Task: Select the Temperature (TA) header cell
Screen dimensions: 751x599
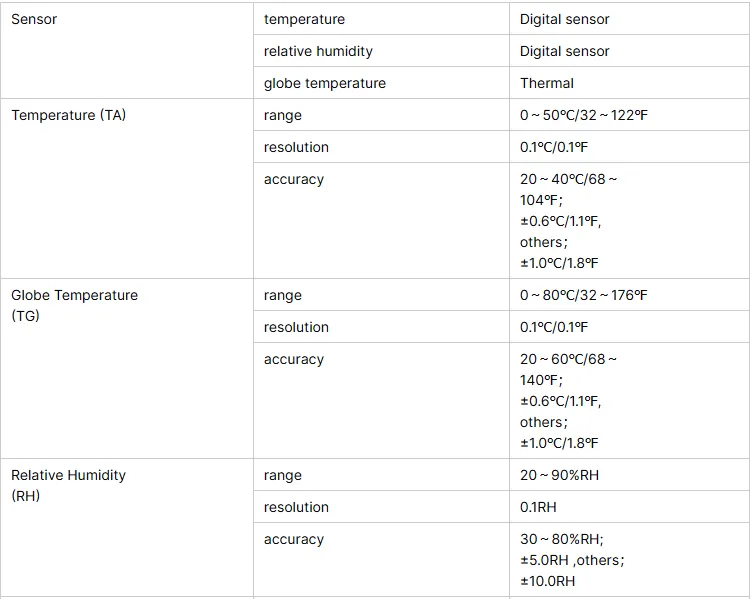Action: [x=126, y=188]
